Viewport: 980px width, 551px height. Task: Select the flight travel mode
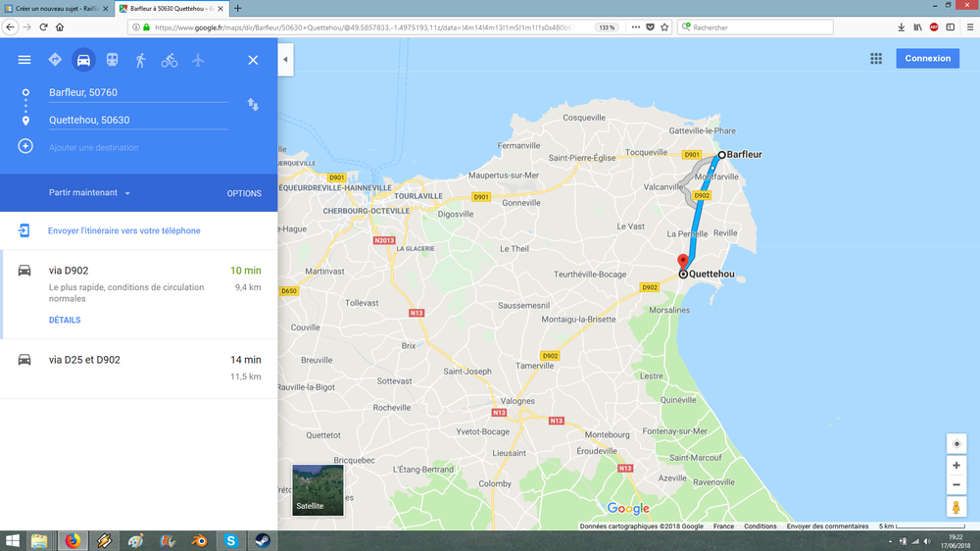198,60
